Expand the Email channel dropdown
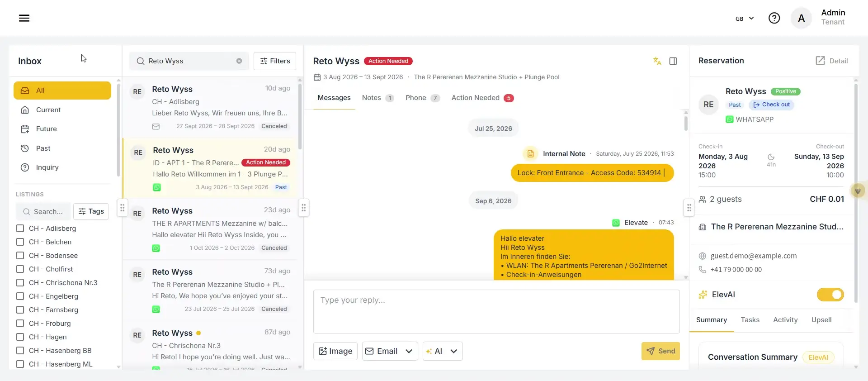Screen dimensions: 868x381 409,352
